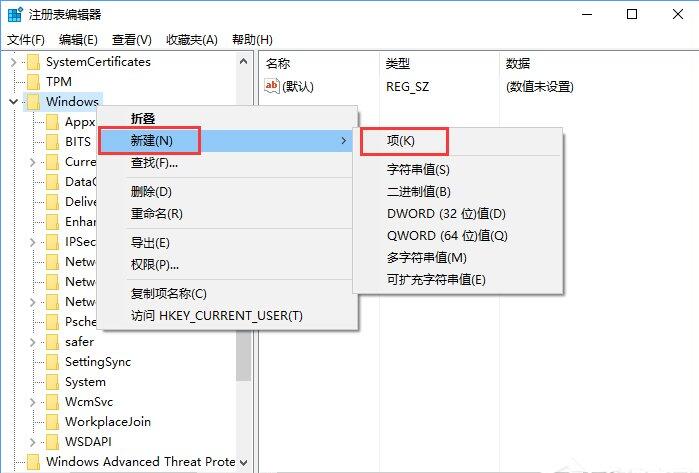The height and width of the screenshot is (473, 699).
Task: Open the 帮助(H) menu
Action: tap(252, 40)
